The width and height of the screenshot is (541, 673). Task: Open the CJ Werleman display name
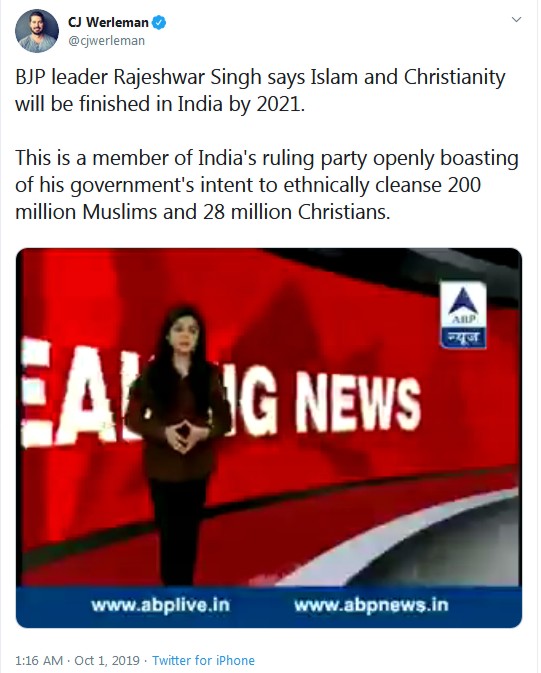pyautogui.click(x=108, y=22)
